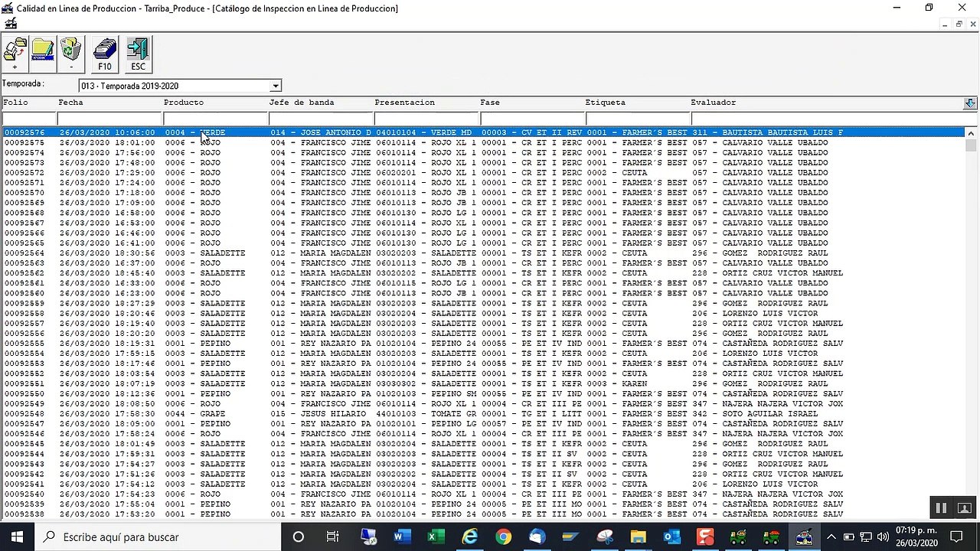980x551 pixels.
Task: Open Google Chrome from the taskbar
Action: click(x=503, y=537)
